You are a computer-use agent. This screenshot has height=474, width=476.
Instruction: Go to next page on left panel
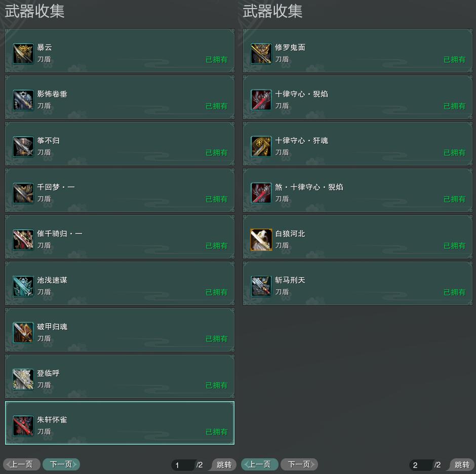pos(61,464)
